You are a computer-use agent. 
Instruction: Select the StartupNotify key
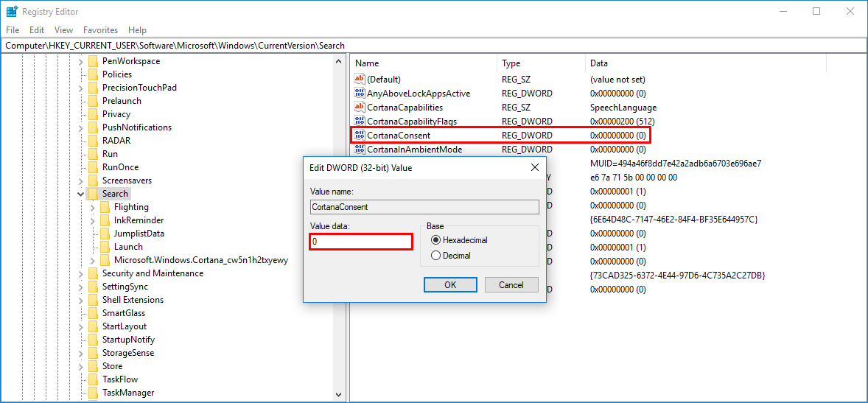(128, 340)
